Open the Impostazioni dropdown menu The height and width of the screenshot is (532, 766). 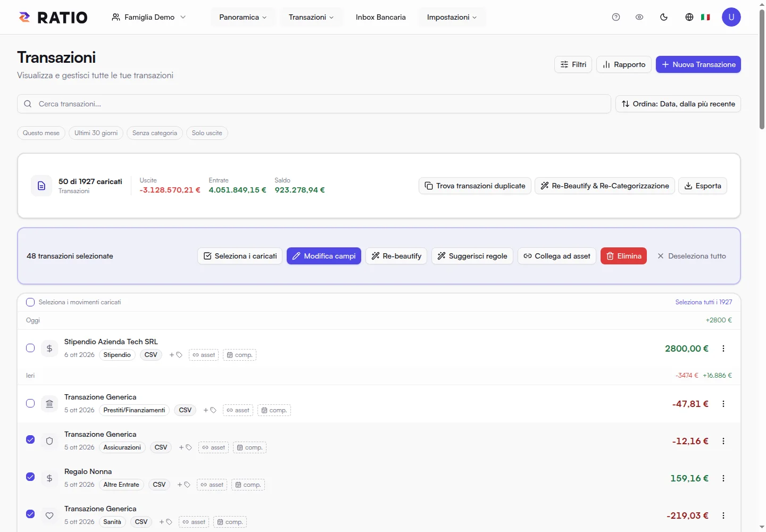[452, 17]
